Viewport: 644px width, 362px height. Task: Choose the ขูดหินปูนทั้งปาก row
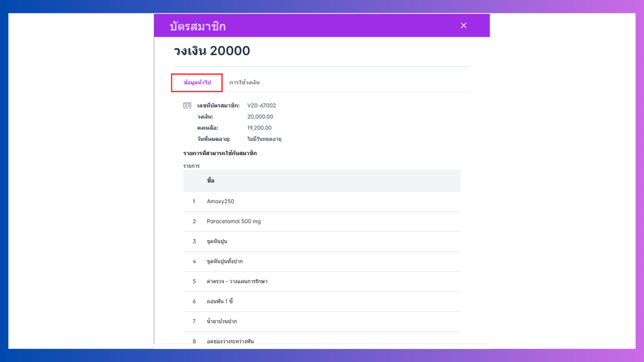(x=224, y=261)
